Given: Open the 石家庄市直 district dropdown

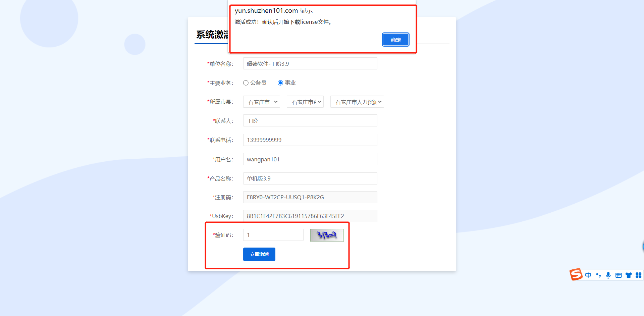Looking at the screenshot, I should [x=305, y=102].
